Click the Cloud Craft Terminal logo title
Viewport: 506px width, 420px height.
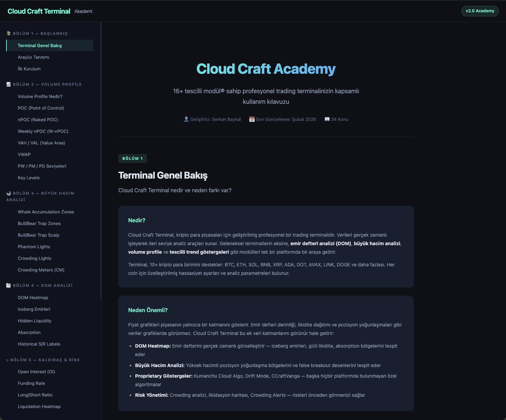point(39,11)
